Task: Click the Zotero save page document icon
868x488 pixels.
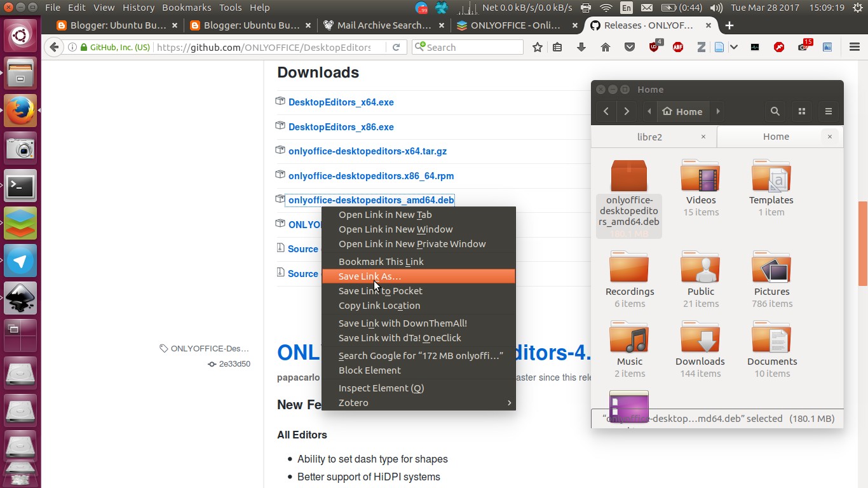Action: point(719,47)
